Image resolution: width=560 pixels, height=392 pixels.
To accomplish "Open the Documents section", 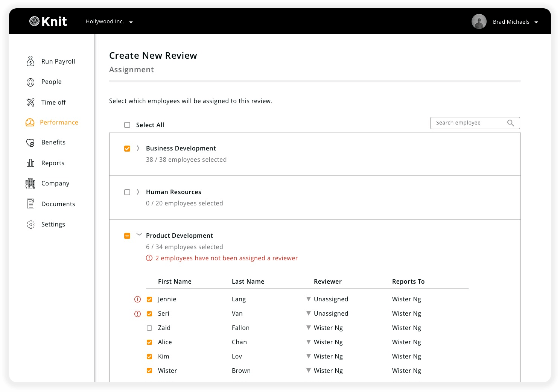I will pos(58,204).
